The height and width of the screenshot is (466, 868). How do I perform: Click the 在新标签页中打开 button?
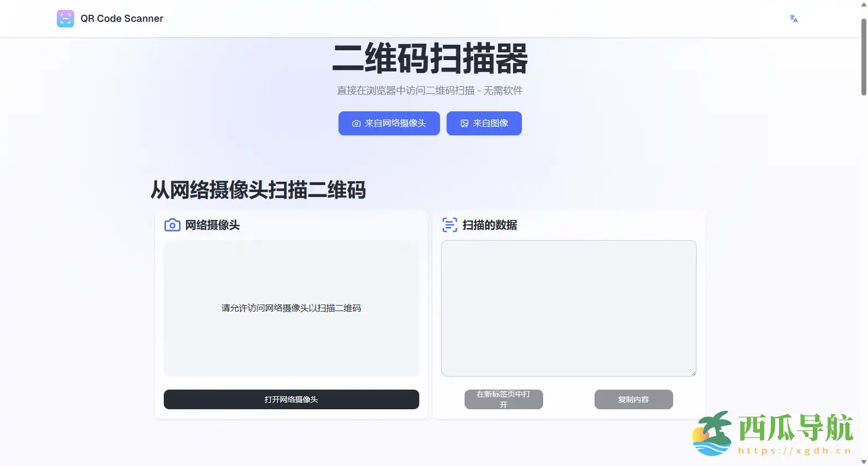[503, 399]
